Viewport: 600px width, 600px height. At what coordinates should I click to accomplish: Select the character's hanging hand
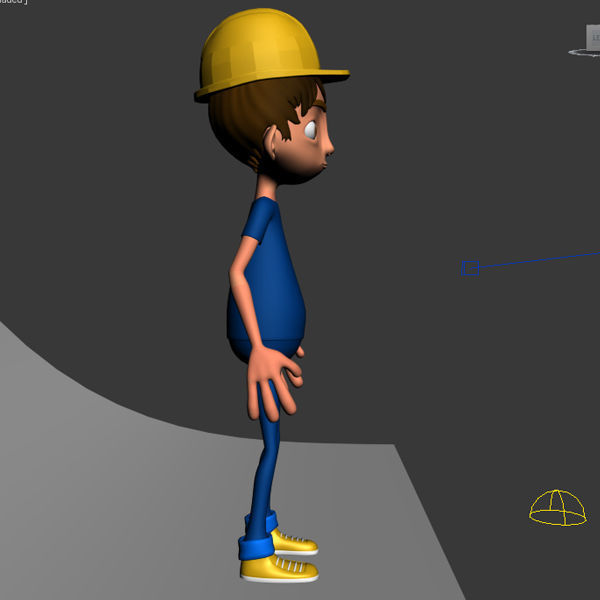tap(273, 383)
